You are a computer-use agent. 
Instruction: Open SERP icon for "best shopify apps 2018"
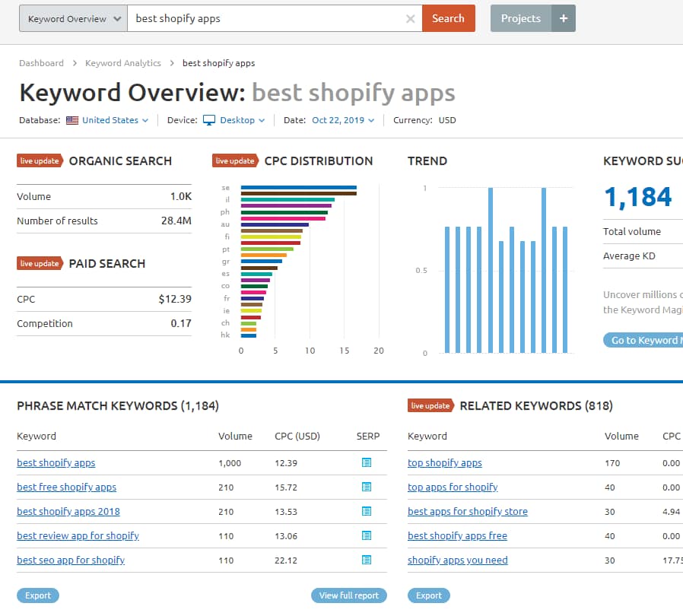point(367,511)
